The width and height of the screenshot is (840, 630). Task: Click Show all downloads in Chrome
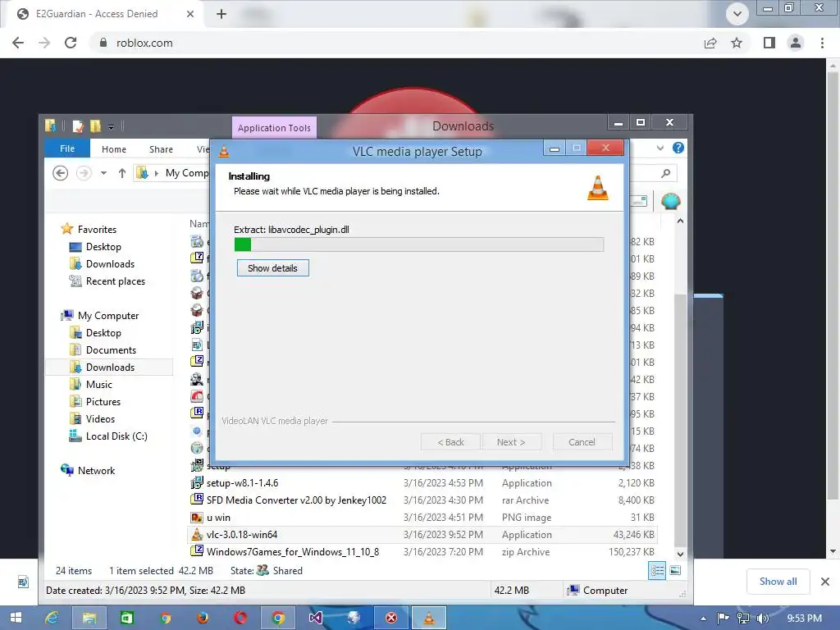(x=778, y=582)
